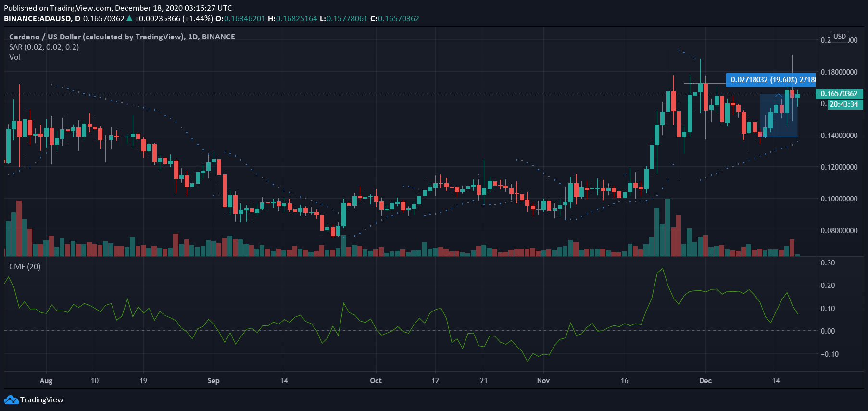Open the TradingView wordmark link

(x=41, y=400)
